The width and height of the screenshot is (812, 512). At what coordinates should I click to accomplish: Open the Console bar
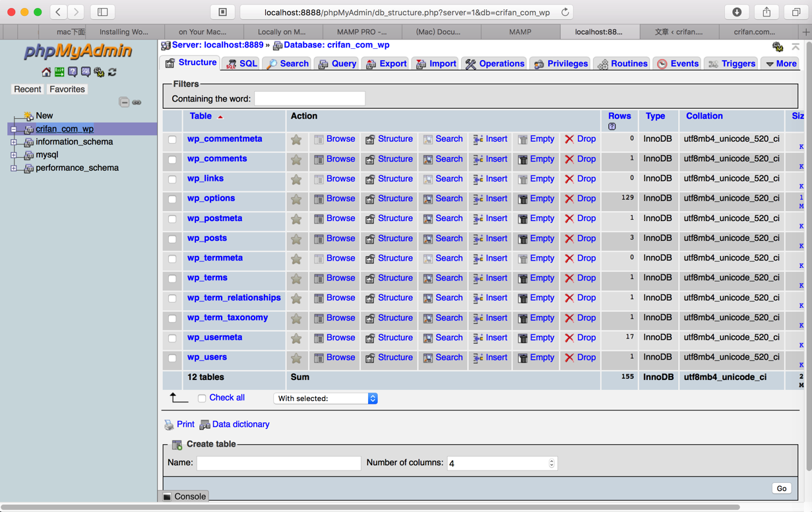184,496
